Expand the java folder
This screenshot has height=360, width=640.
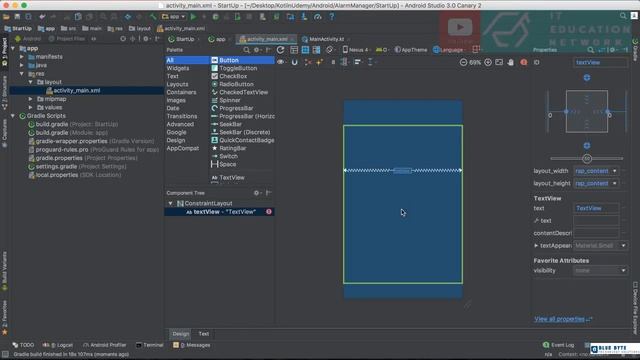click(x=22, y=65)
